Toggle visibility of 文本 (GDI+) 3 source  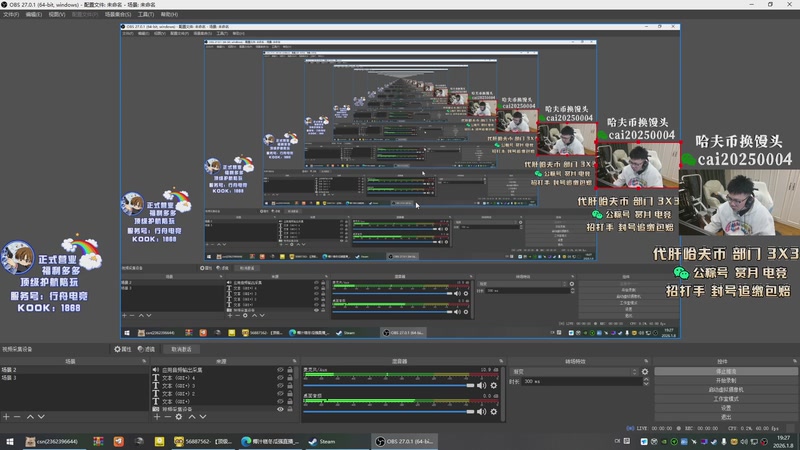pos(280,386)
